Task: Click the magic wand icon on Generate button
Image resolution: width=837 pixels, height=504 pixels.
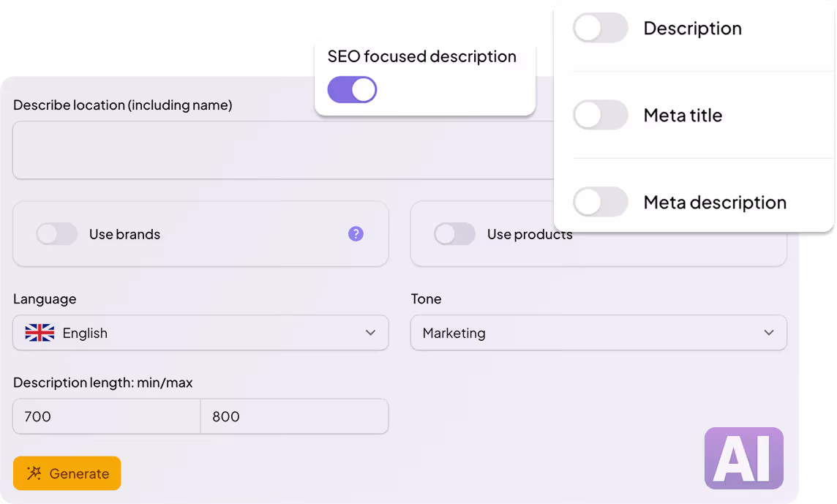Action: click(x=34, y=473)
